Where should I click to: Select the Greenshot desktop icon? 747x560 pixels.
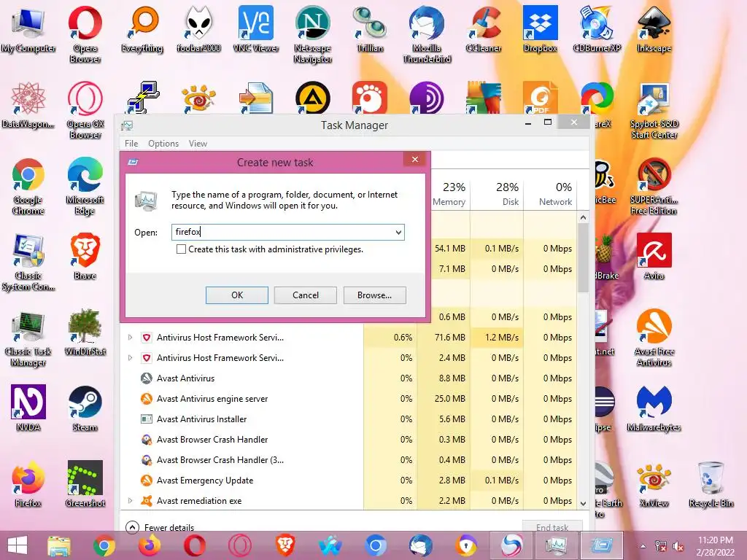[x=85, y=484]
